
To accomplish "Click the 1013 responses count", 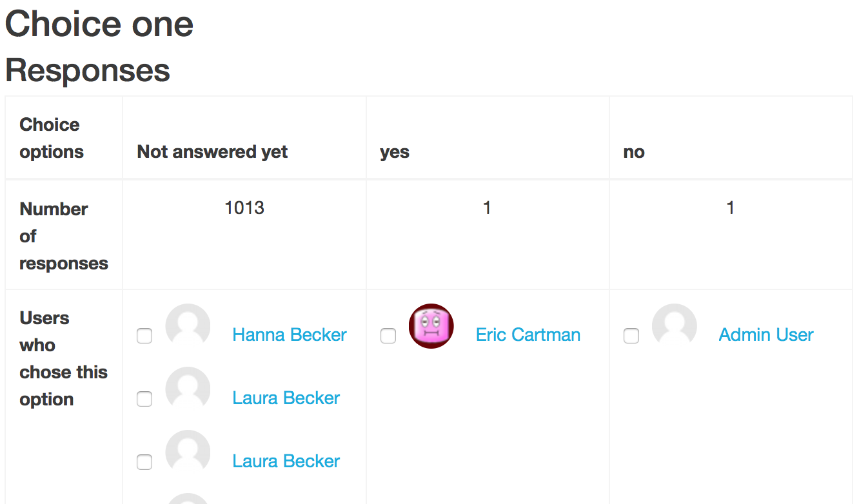I will [x=244, y=208].
